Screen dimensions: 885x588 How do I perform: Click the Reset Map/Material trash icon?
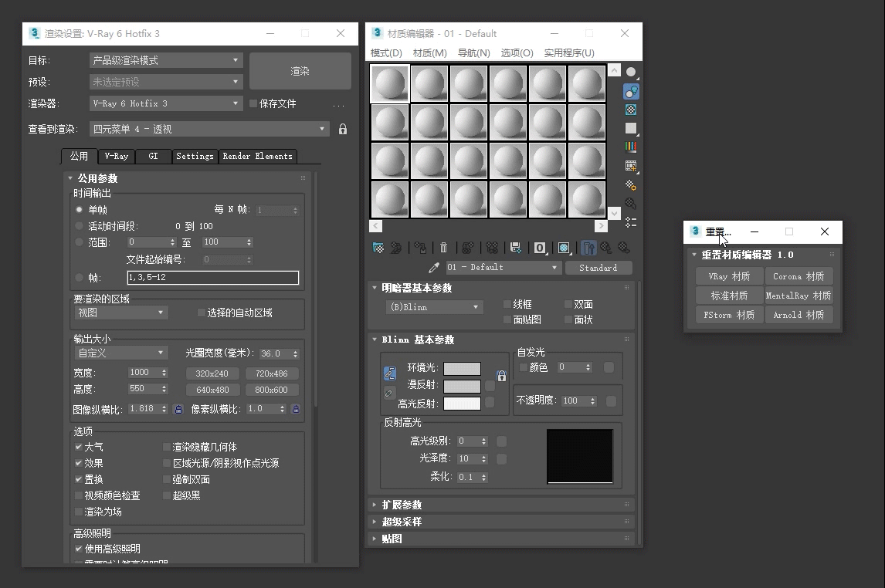443,248
